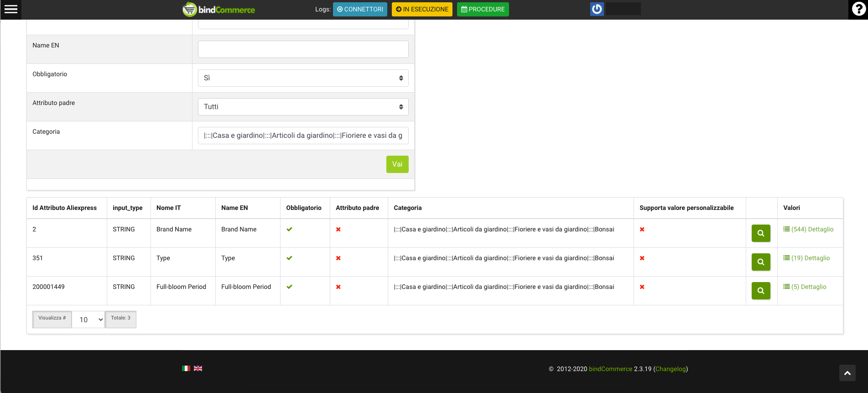Screen dimensions: 868x393
Task: Click the help question mark icon
Action: (x=858, y=9)
